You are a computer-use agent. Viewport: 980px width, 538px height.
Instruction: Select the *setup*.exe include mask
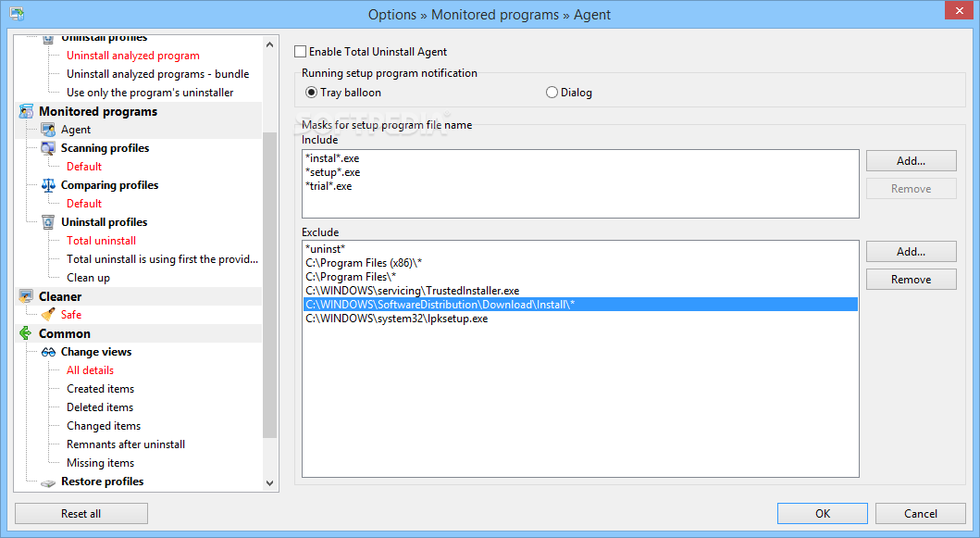(x=332, y=172)
